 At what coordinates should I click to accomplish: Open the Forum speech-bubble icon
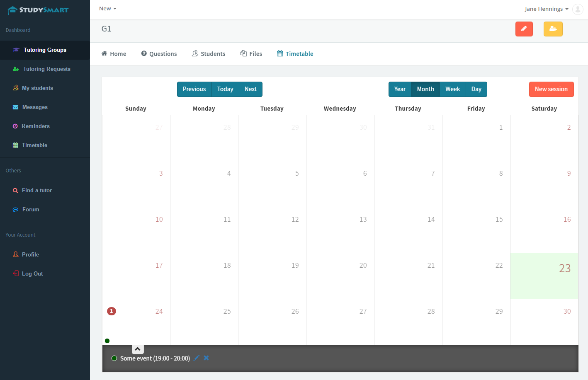point(15,209)
